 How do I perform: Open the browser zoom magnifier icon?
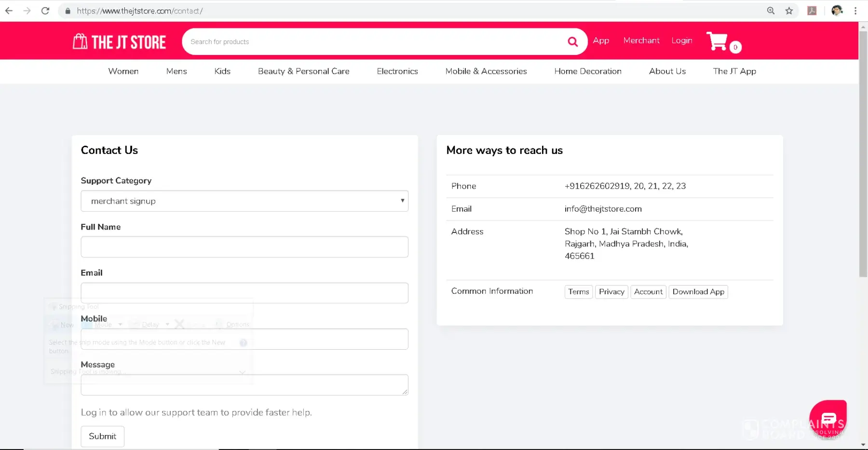click(x=771, y=11)
